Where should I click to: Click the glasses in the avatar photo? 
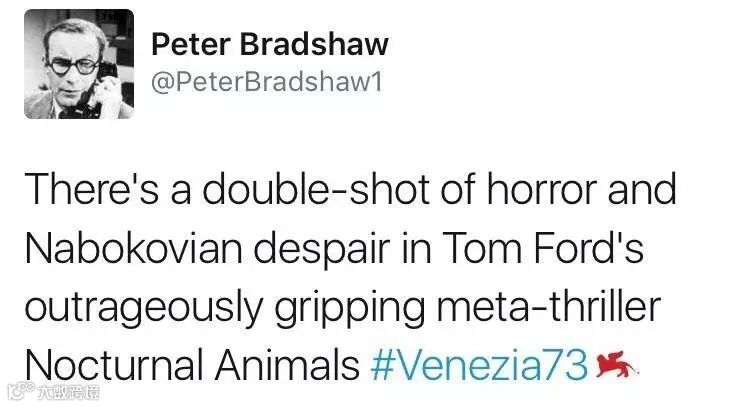coord(74,66)
